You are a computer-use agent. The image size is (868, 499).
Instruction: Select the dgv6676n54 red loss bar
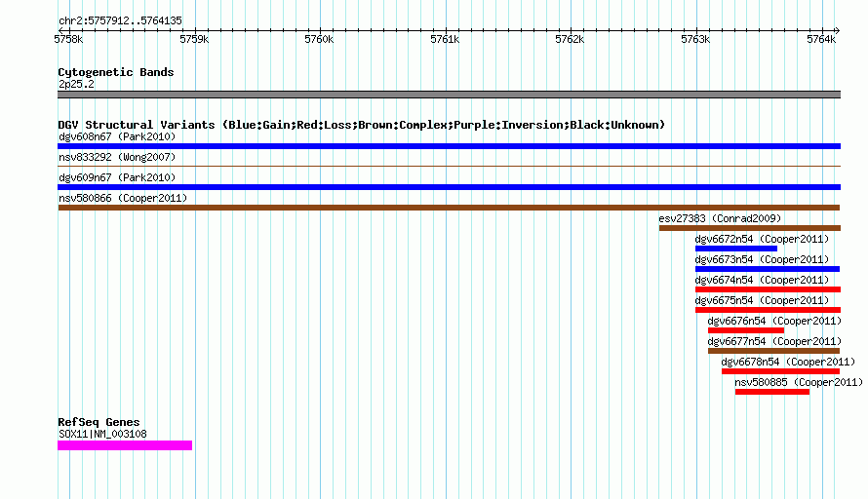coord(746,330)
